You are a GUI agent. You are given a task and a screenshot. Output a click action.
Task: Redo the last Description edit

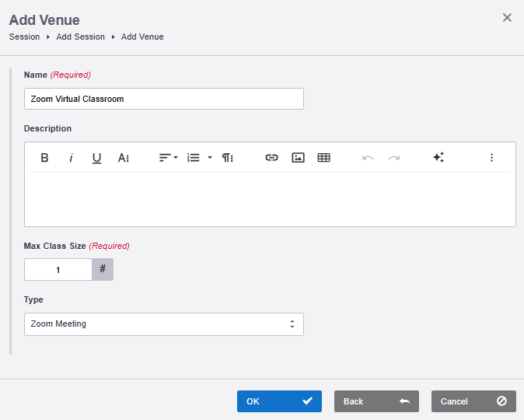click(x=394, y=157)
